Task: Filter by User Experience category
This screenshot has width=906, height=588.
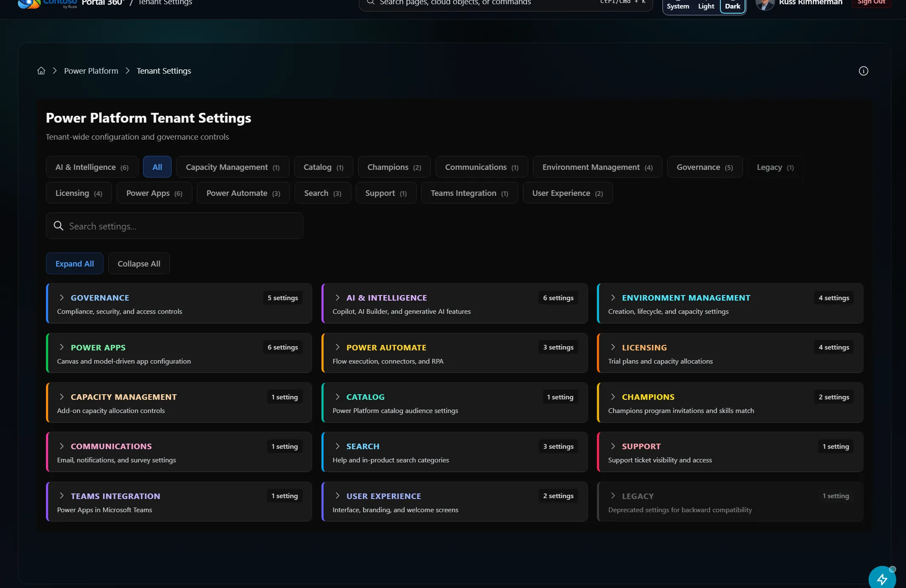Action: pyautogui.click(x=568, y=193)
